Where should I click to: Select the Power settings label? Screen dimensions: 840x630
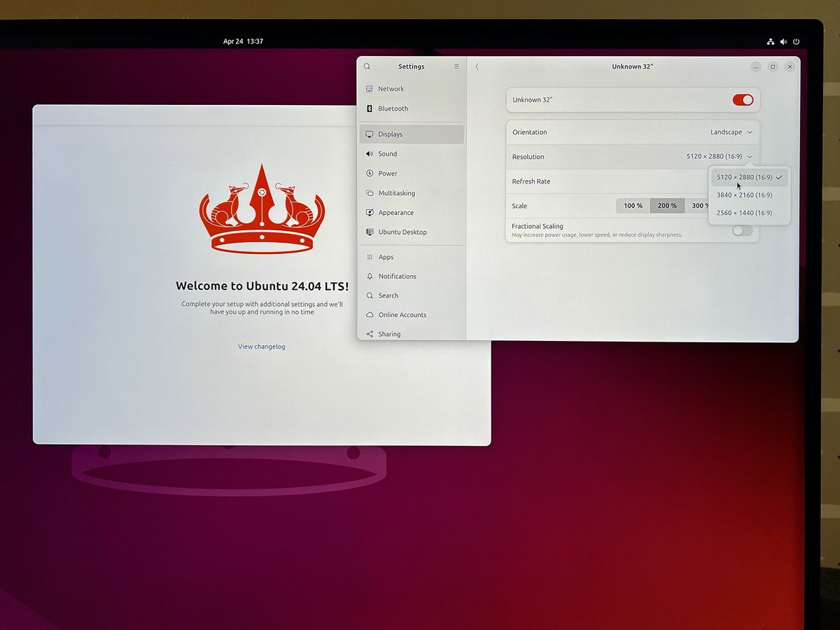pyautogui.click(x=388, y=174)
